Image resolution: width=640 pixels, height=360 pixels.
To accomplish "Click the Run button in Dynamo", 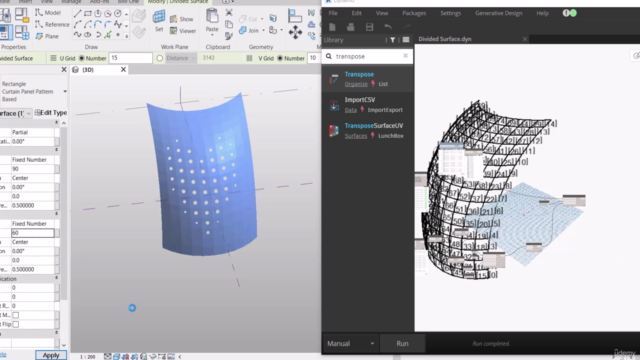I will pos(402,343).
